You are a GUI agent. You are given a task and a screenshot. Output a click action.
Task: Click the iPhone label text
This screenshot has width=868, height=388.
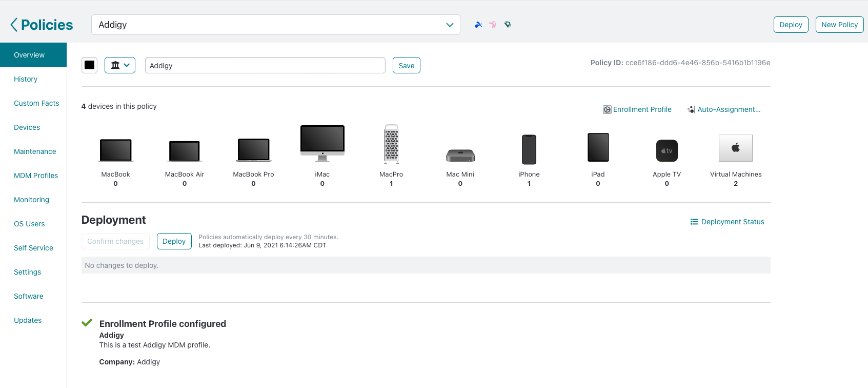click(529, 174)
